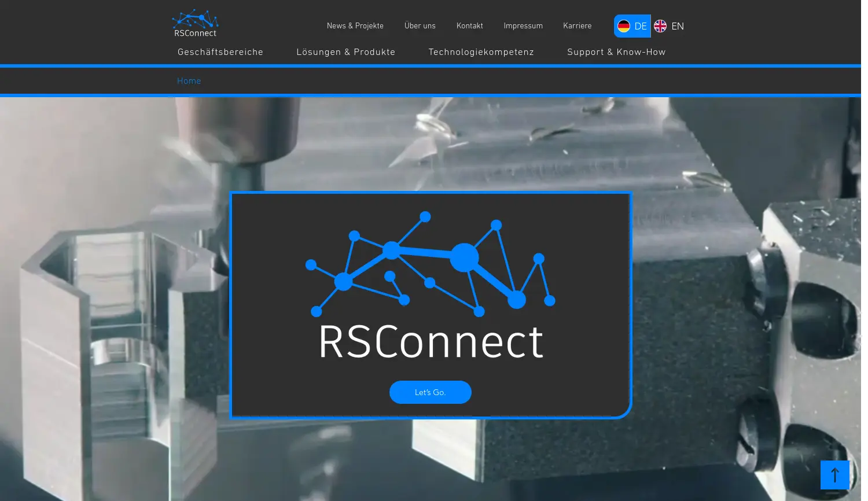Click the Home breadcrumb link

(189, 81)
